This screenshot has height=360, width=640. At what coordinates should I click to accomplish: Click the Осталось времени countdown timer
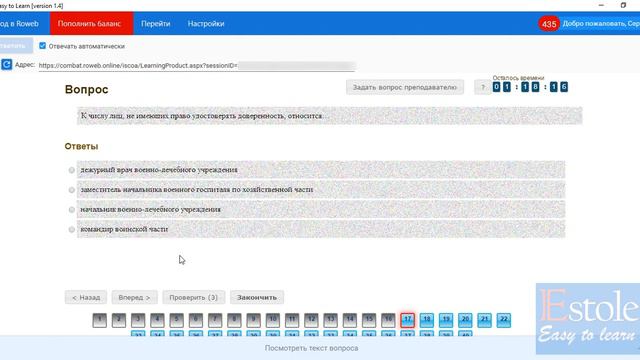tap(530, 87)
